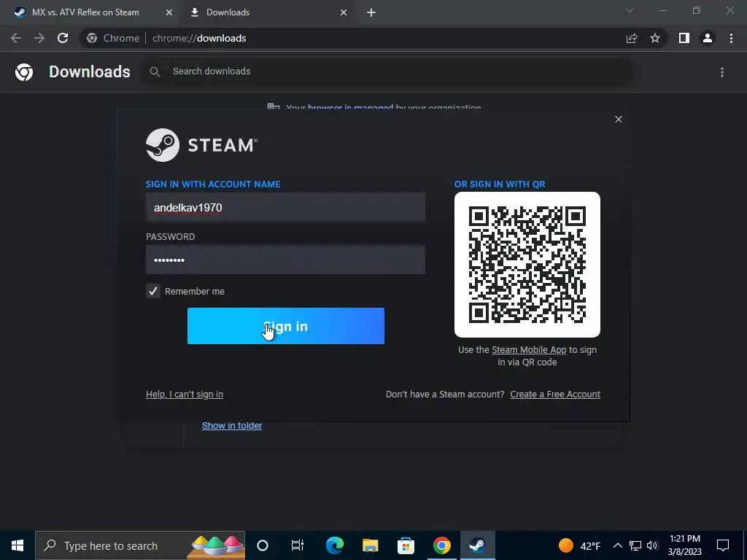Open Task View on the taskbar
Image resolution: width=747 pixels, height=560 pixels.
pos(298,545)
